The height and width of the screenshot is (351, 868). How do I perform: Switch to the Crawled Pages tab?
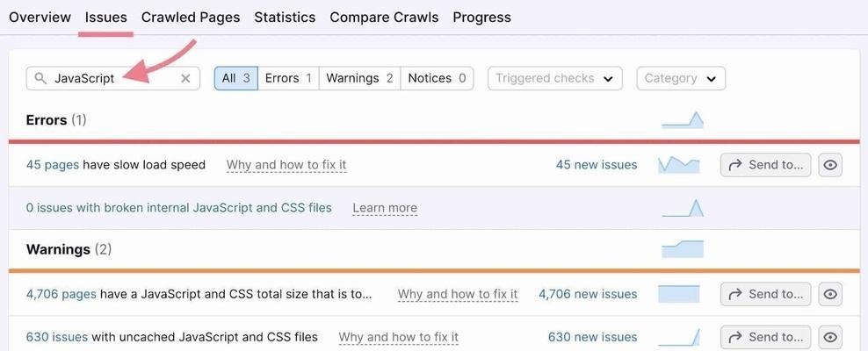point(191,18)
